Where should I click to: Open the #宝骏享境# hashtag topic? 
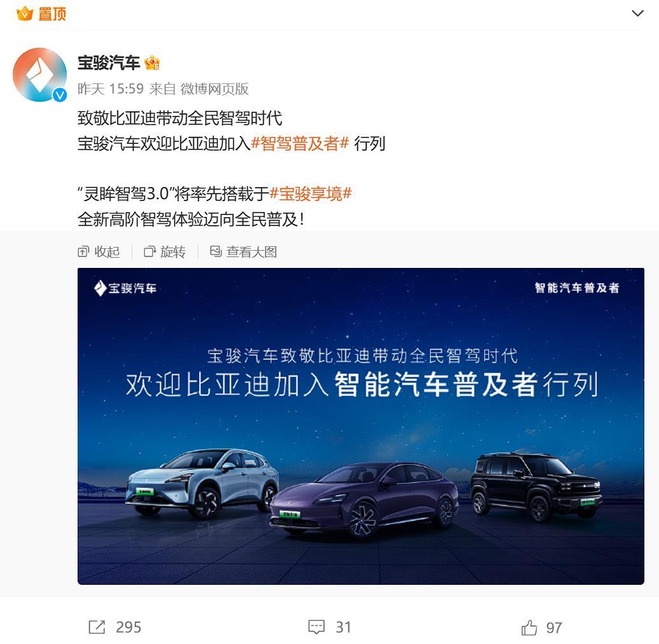point(310,194)
